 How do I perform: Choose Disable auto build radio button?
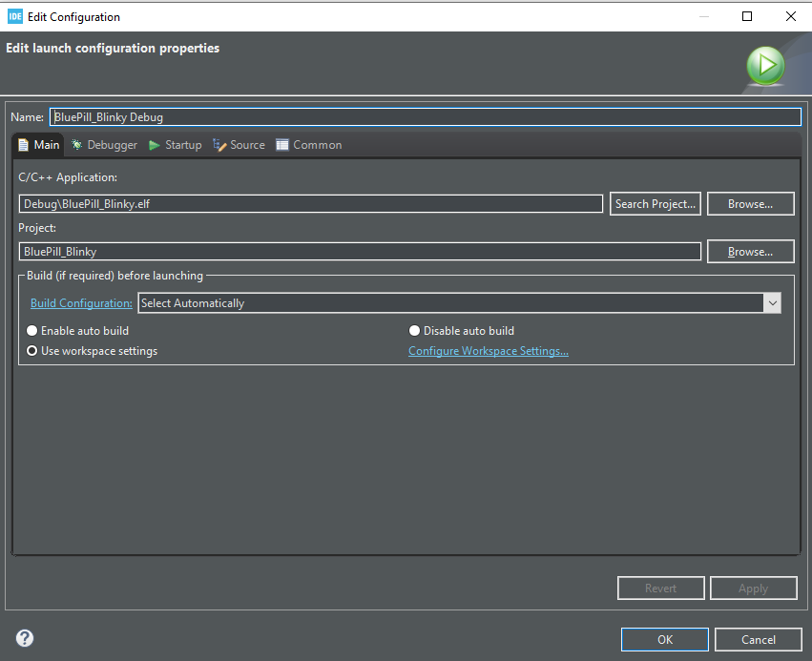tap(415, 331)
